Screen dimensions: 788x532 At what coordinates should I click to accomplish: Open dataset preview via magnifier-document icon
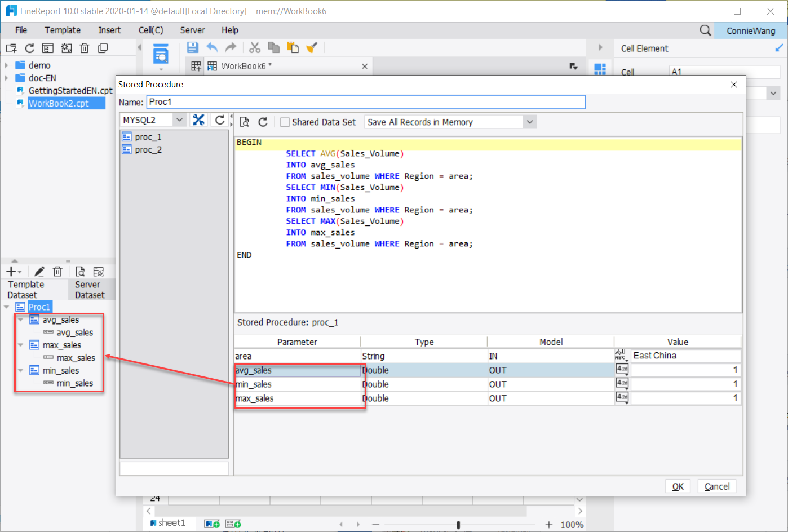(x=79, y=271)
